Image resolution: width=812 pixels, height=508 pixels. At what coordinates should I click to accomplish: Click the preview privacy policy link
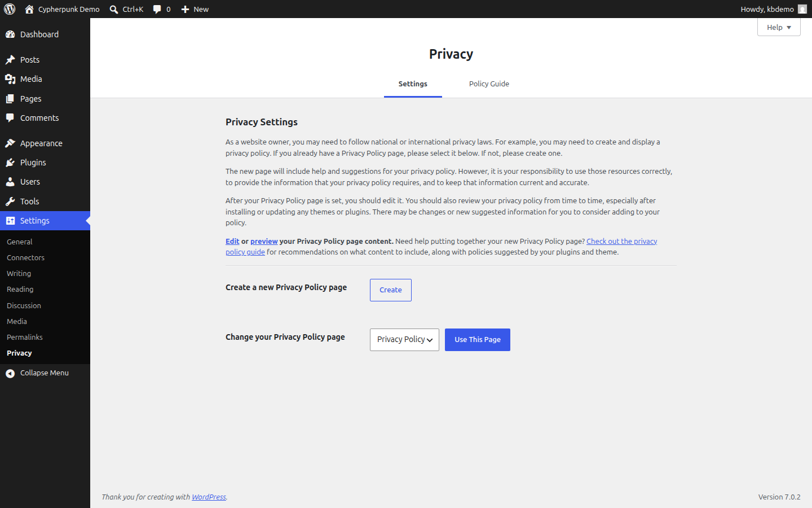(x=264, y=241)
